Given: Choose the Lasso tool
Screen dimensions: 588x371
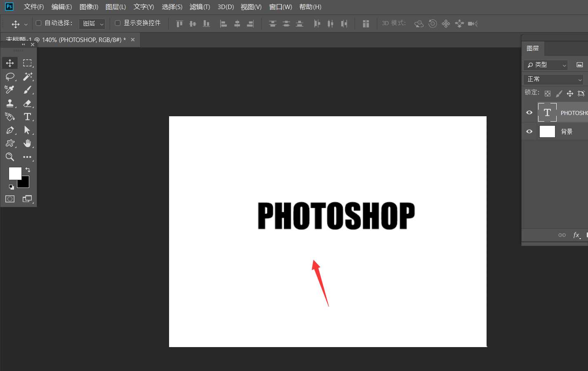Looking at the screenshot, I should click(10, 76).
